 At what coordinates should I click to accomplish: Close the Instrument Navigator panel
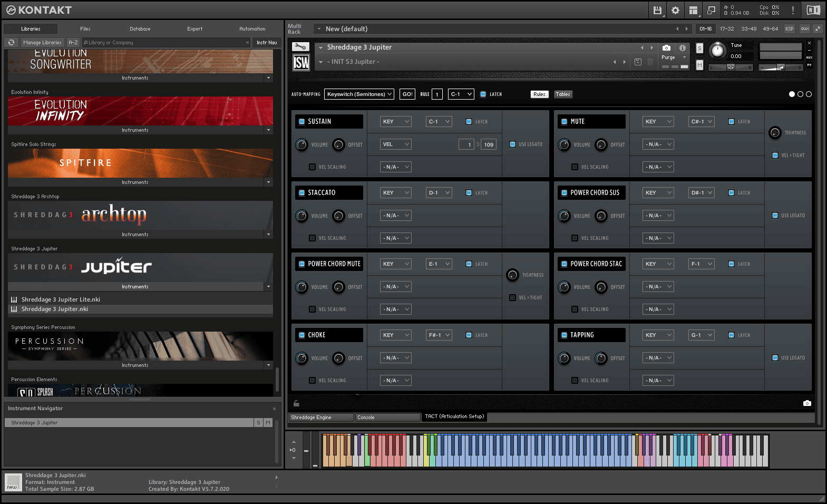point(274,409)
